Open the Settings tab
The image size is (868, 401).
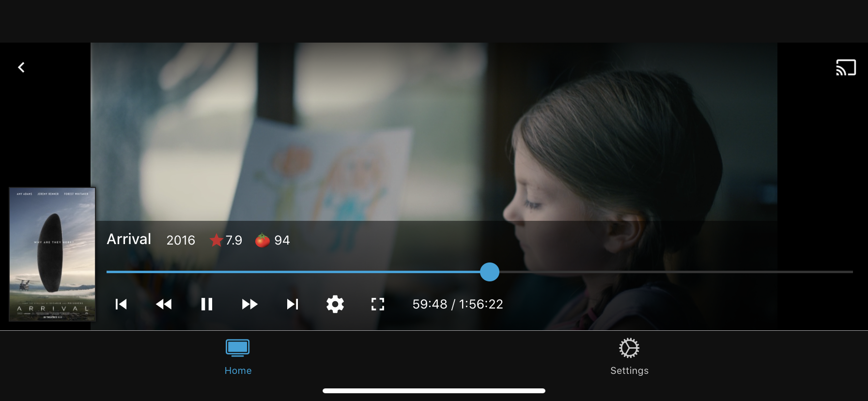[629, 357]
